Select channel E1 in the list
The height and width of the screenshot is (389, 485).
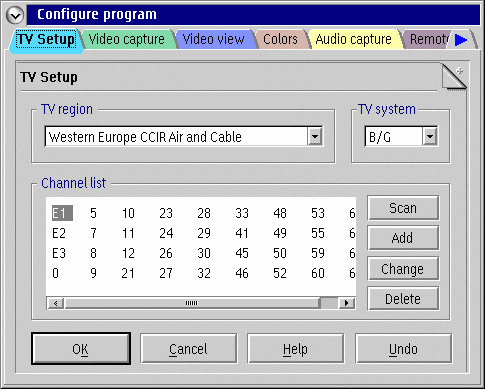[x=62, y=213]
